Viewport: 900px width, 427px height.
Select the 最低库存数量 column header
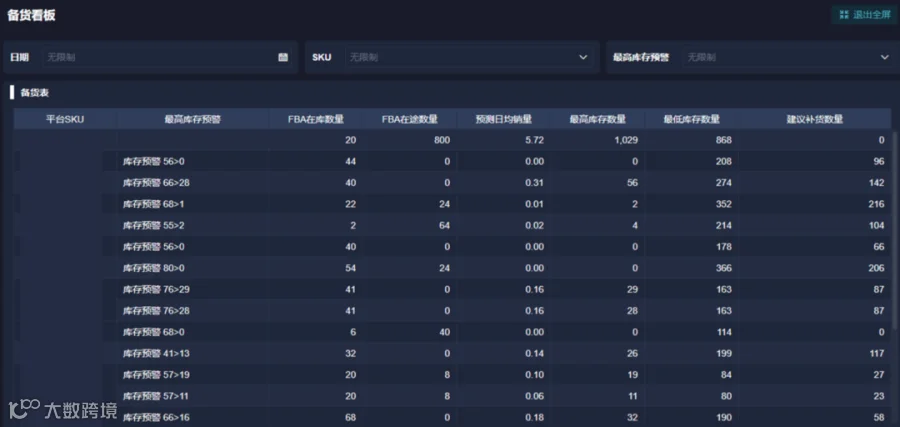point(692,119)
